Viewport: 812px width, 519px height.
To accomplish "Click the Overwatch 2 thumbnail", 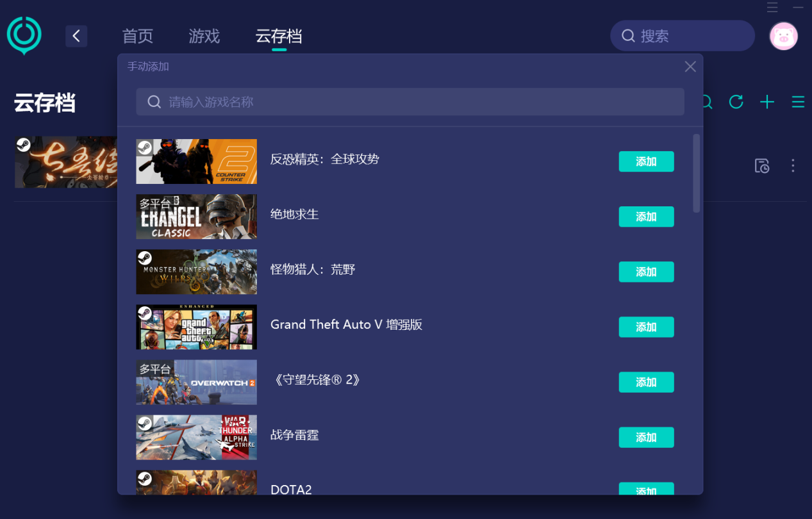I will (196, 382).
